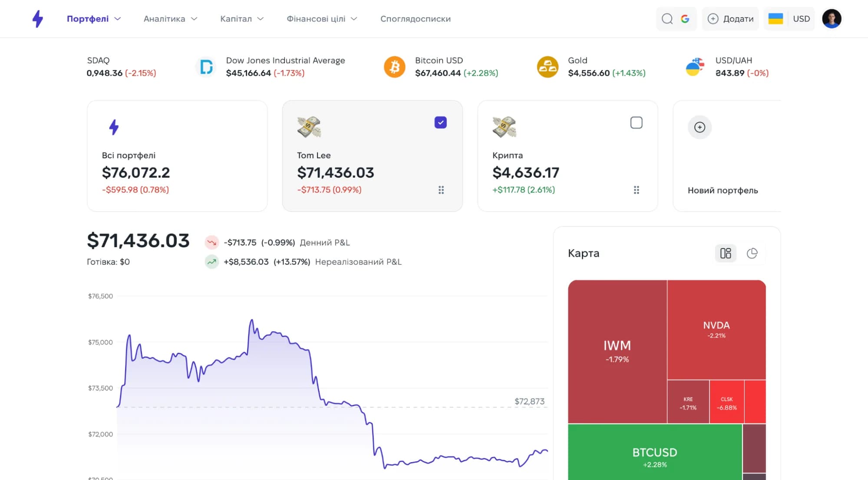Open the USD currency selector
This screenshot has width=868, height=480.
[801, 19]
